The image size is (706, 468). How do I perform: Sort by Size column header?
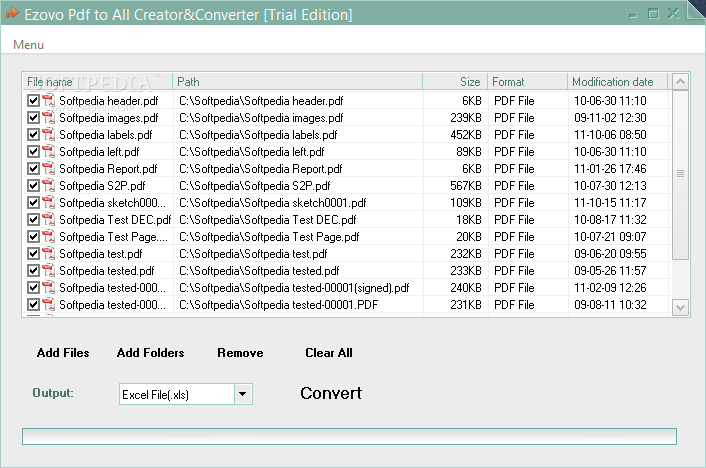(455, 82)
